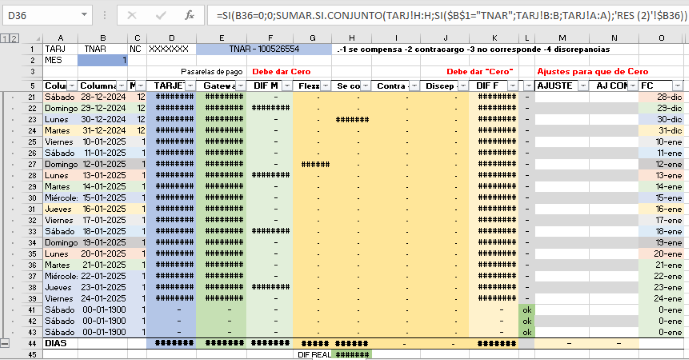The width and height of the screenshot is (689, 360).
Task: Open filter dropdown for Columna column B
Action: coord(122,86)
